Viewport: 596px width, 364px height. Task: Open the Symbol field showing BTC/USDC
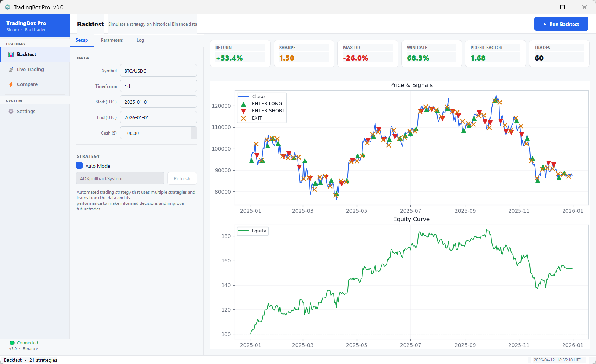coord(158,70)
